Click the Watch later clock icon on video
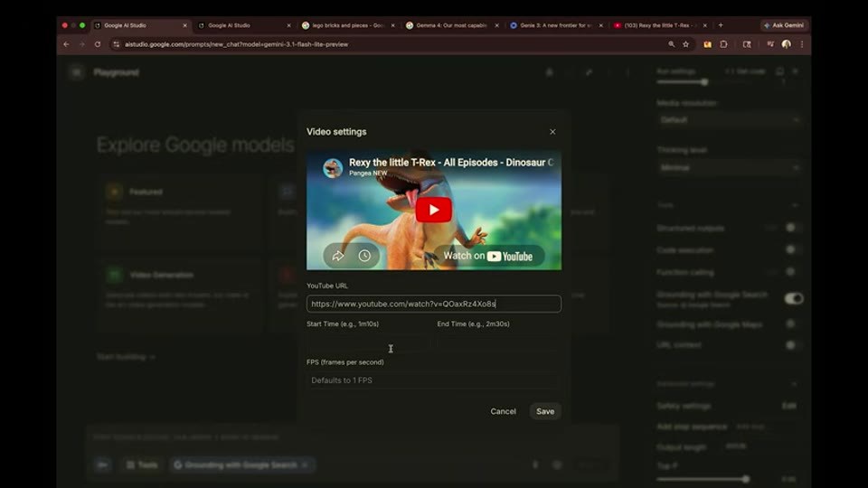The height and width of the screenshot is (488, 868). (x=364, y=256)
